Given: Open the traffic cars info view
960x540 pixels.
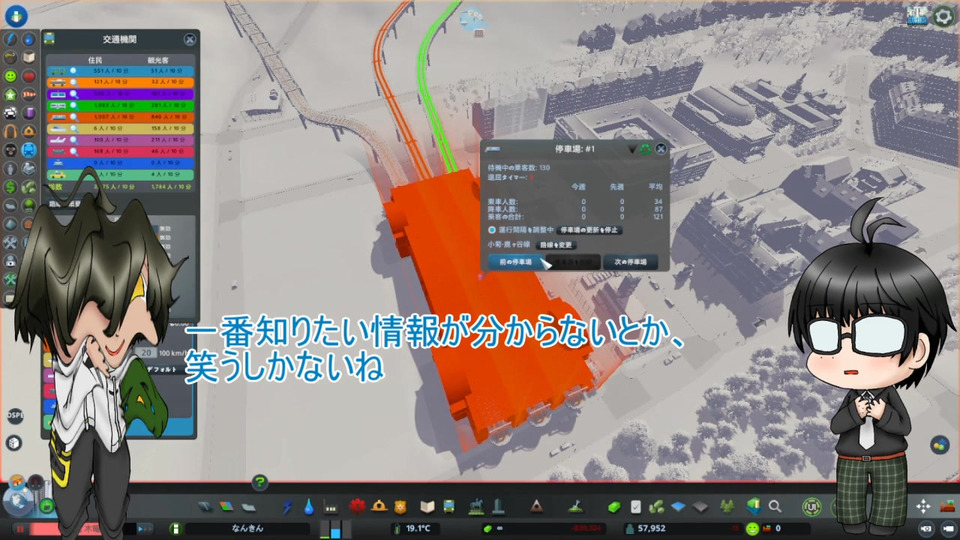Looking at the screenshot, I should (11, 113).
